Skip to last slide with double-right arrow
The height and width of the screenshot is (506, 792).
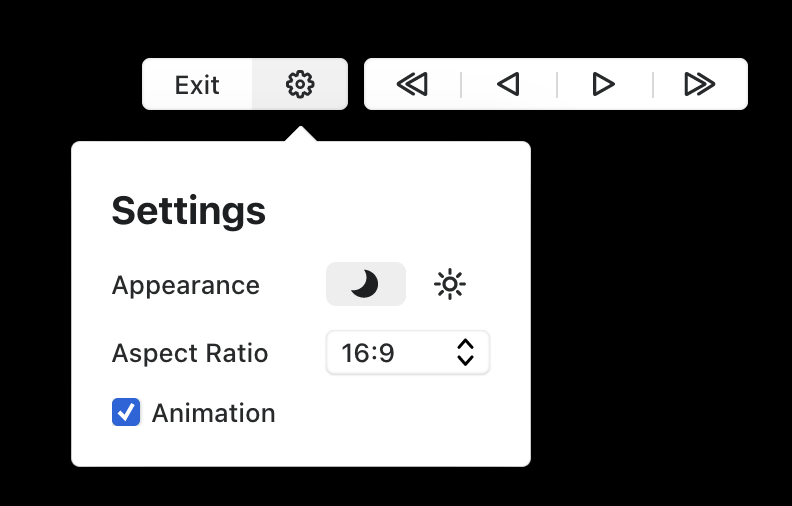click(x=700, y=84)
